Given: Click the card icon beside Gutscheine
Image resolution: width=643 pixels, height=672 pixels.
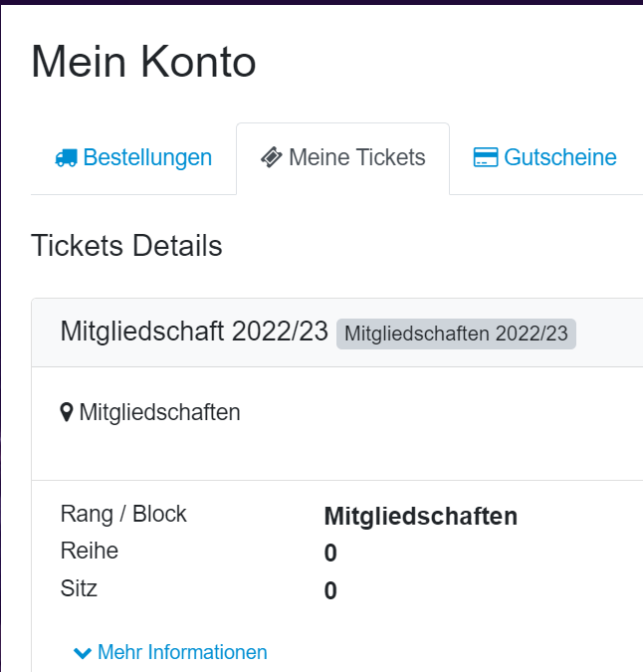Looking at the screenshot, I should coord(486,157).
